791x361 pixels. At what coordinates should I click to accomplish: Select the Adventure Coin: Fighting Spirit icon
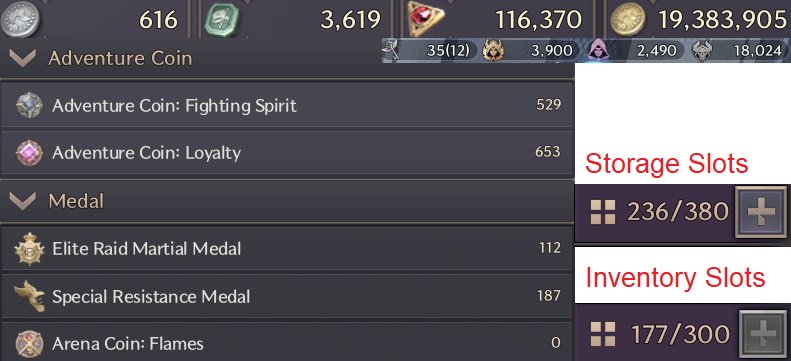(29, 105)
